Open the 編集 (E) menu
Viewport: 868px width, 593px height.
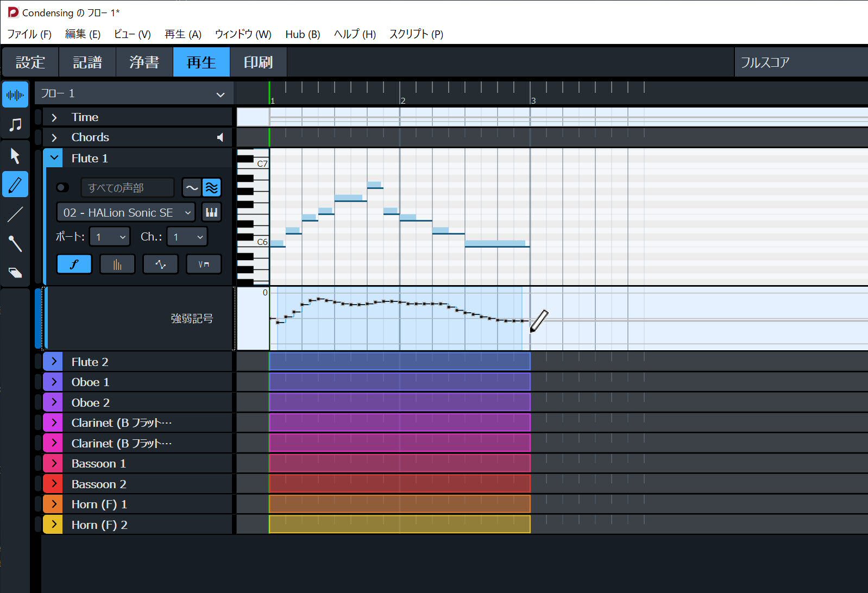coord(83,34)
